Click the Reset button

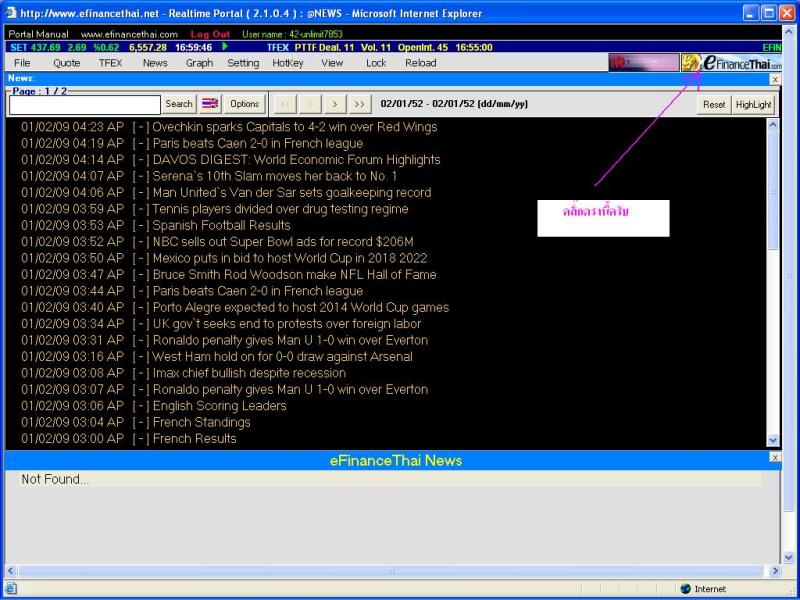click(714, 105)
